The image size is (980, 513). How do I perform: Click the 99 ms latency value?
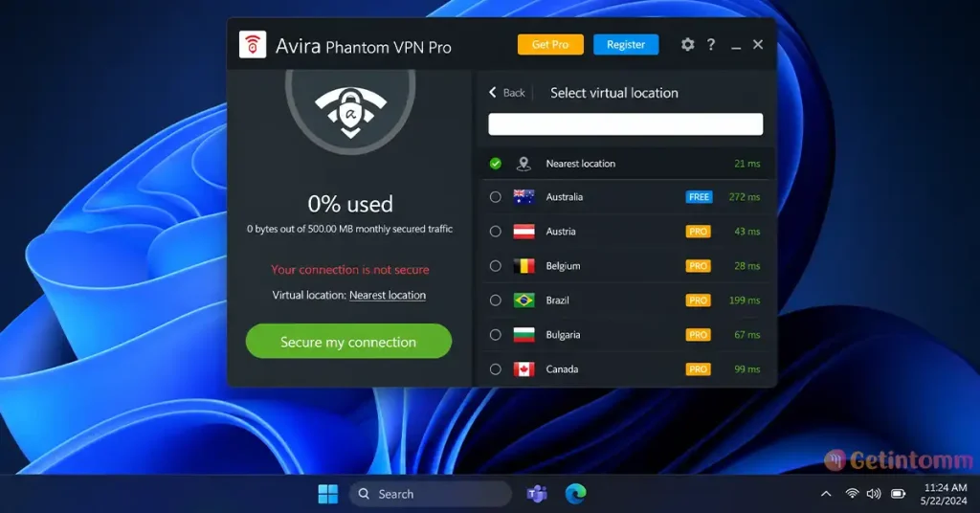746,368
